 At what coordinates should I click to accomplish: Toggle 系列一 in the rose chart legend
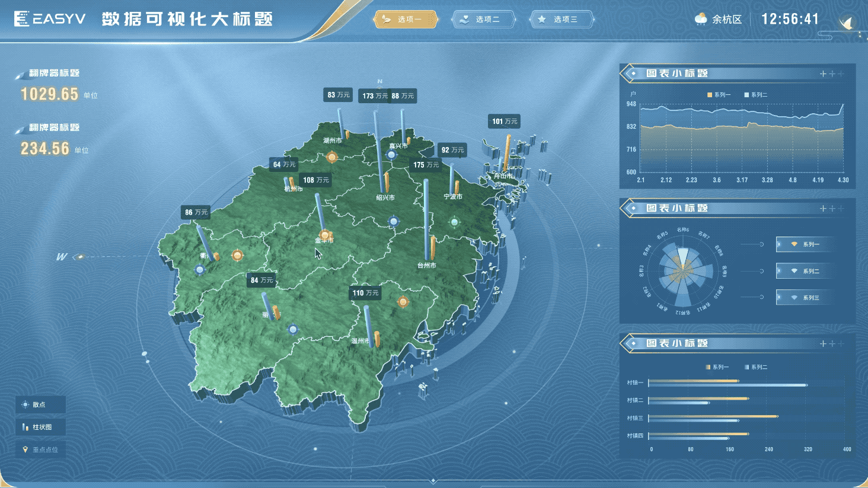click(x=805, y=244)
